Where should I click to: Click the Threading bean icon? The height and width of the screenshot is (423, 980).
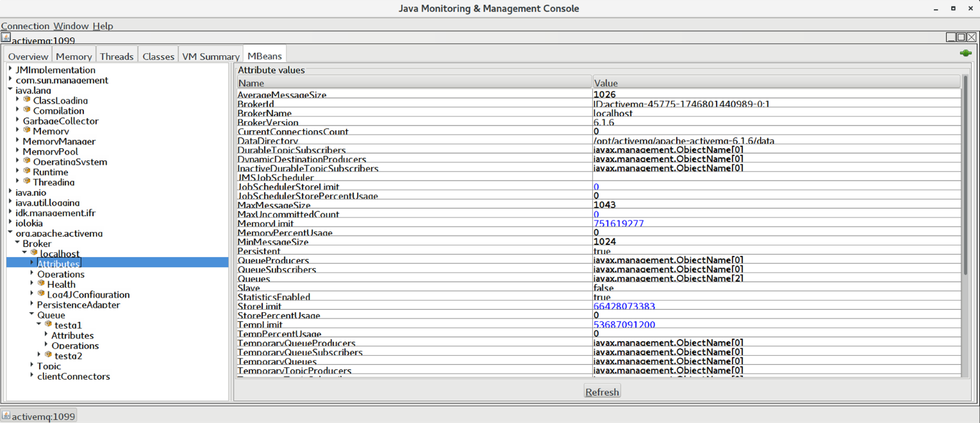pyautogui.click(x=27, y=181)
